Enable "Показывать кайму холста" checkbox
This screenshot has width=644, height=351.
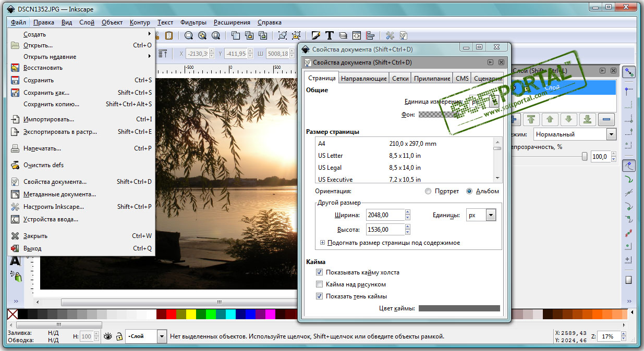pos(319,272)
